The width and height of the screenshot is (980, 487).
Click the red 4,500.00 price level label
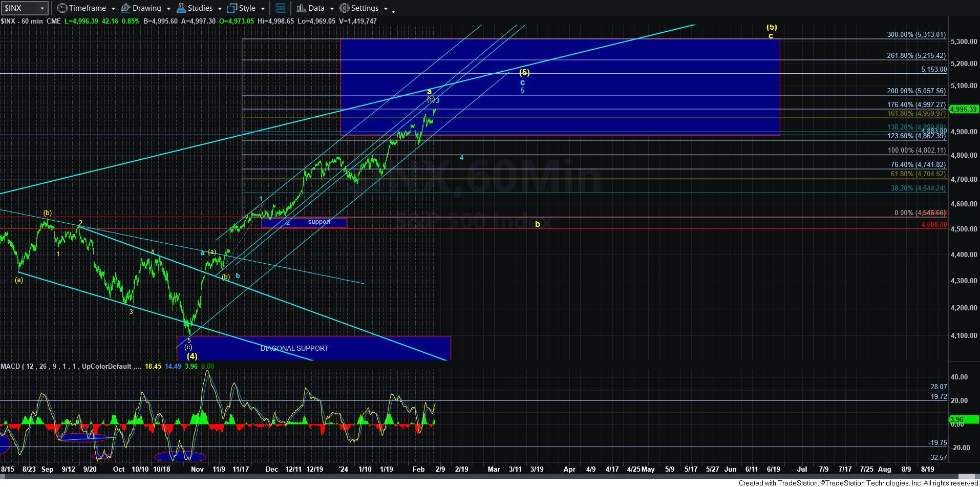tap(933, 224)
